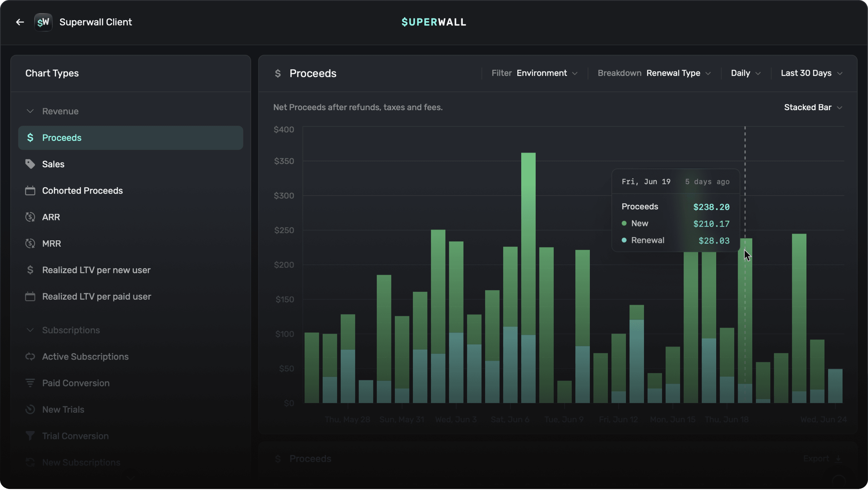Open the Daily interval dropdown

point(746,73)
